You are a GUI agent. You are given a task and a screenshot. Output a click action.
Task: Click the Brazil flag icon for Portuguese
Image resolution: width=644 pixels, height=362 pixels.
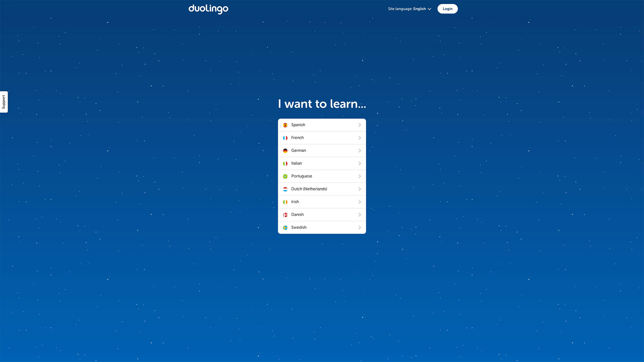pos(285,176)
